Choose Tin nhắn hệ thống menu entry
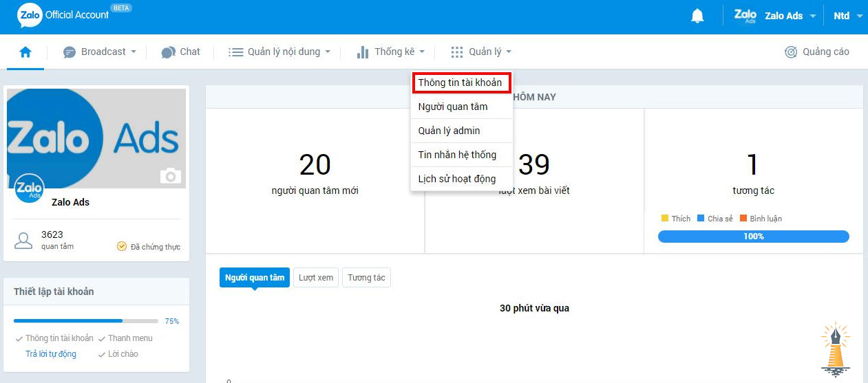 (x=462, y=155)
